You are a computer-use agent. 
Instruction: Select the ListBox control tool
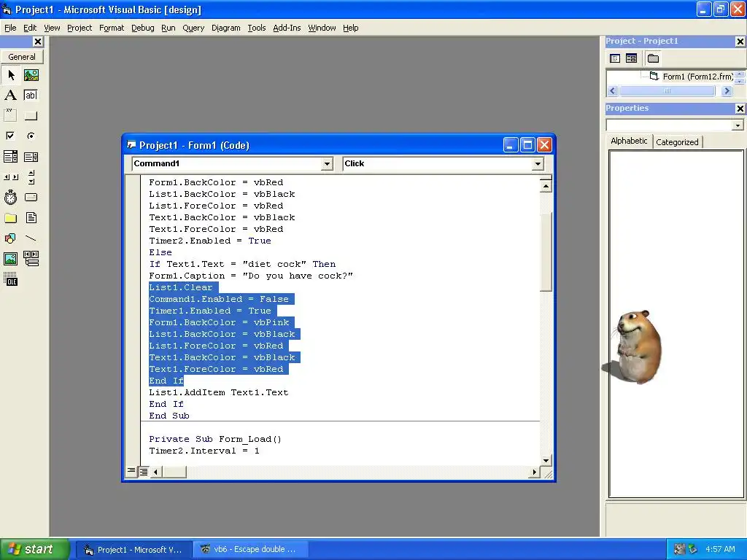pos(31,157)
